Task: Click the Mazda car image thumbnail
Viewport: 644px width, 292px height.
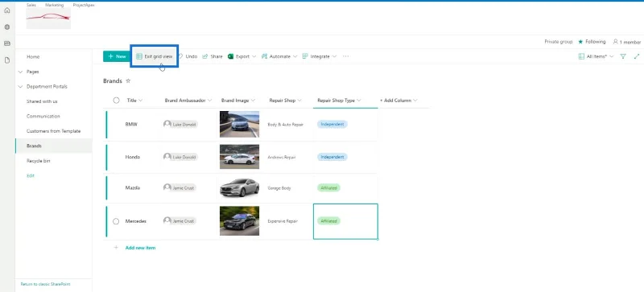Action: (239, 187)
